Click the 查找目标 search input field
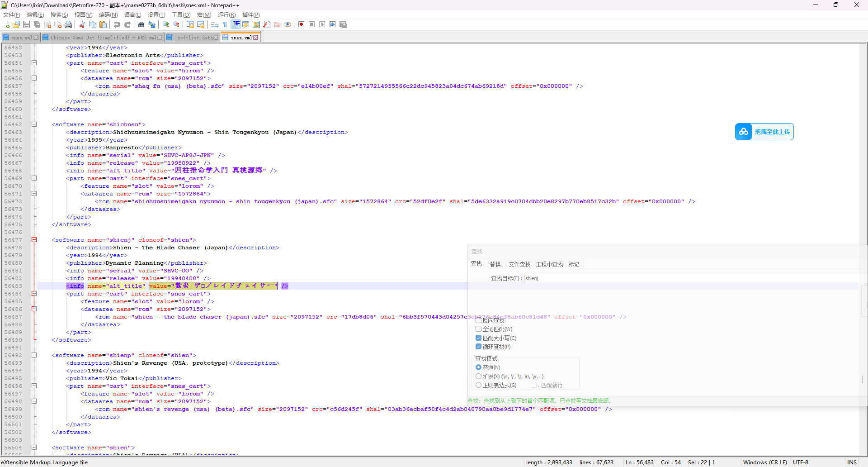This screenshot has height=467, width=868. click(695, 278)
